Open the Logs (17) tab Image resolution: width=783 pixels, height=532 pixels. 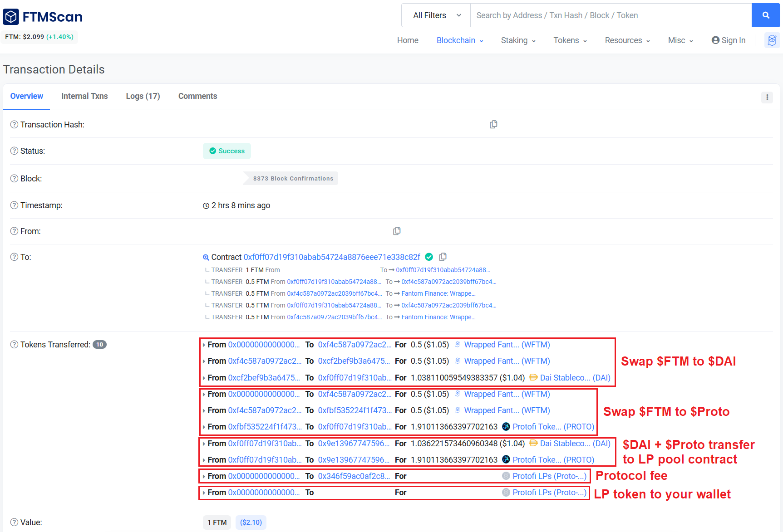(143, 96)
